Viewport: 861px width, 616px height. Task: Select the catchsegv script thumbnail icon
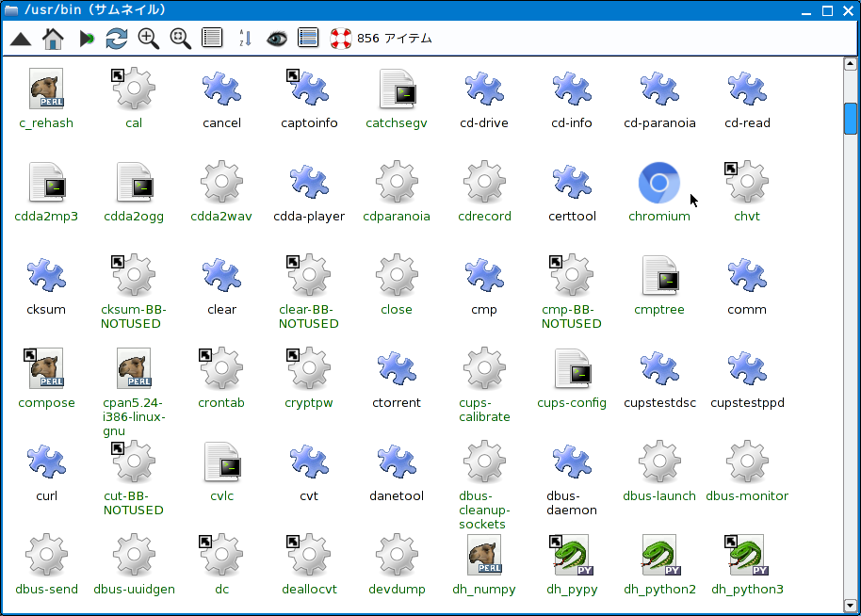[x=397, y=88]
